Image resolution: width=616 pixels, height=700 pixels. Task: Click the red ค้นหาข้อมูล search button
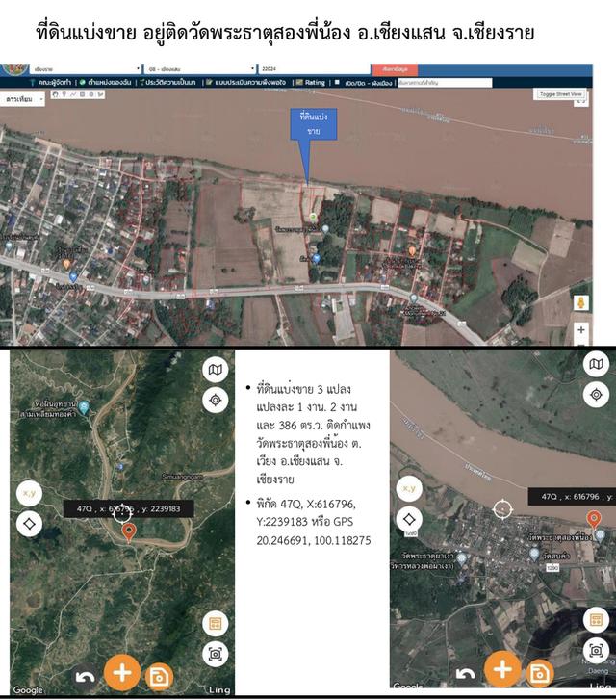[395, 69]
